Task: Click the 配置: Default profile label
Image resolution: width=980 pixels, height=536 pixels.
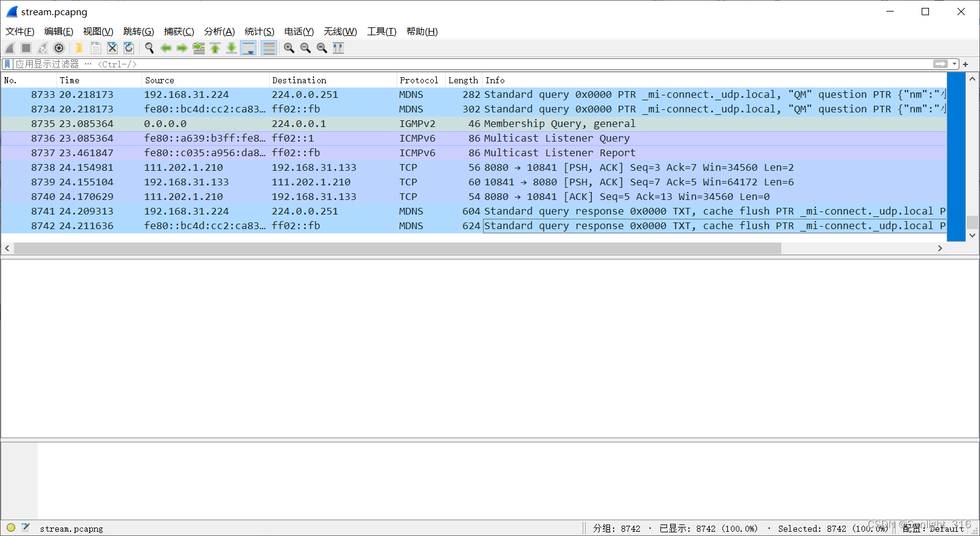Action: click(x=933, y=529)
